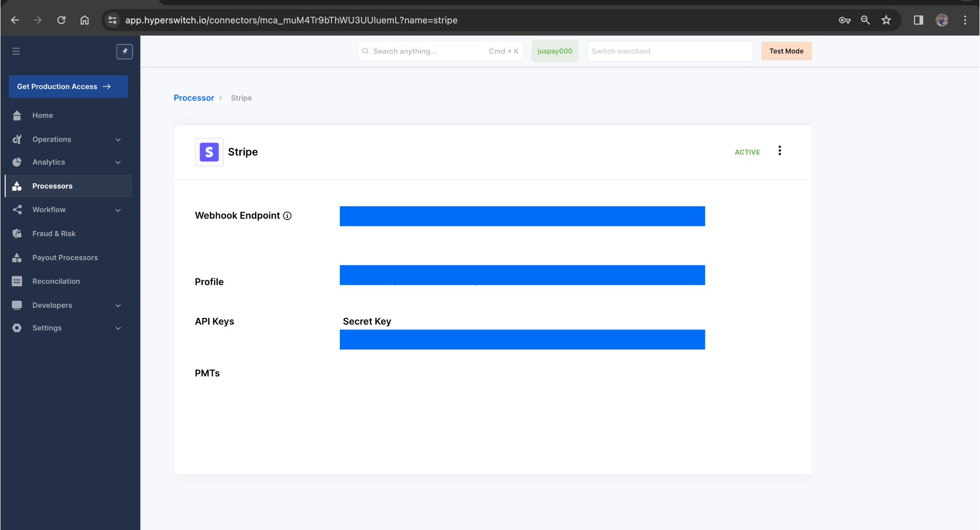
Task: Click the Switch merchant input field
Action: click(669, 51)
